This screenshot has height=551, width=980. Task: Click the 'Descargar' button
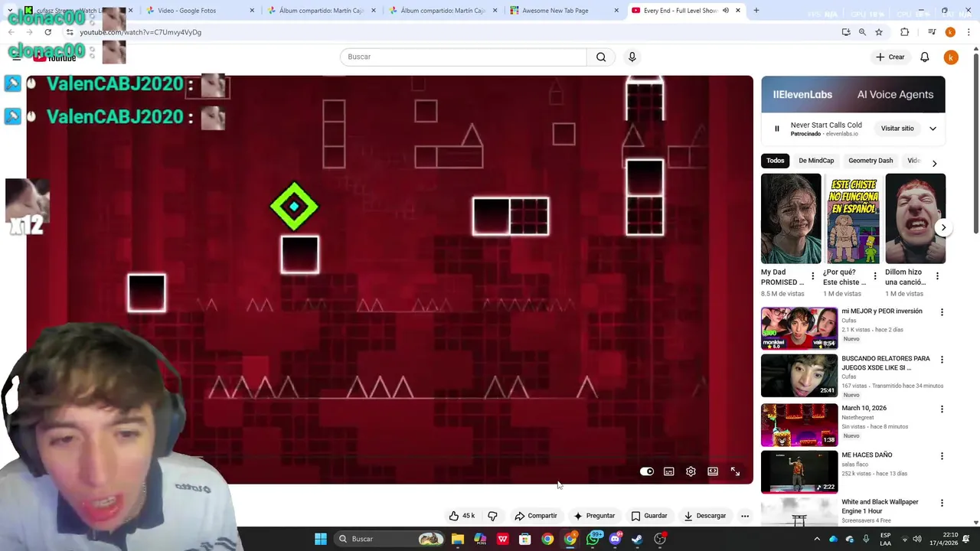705,516
